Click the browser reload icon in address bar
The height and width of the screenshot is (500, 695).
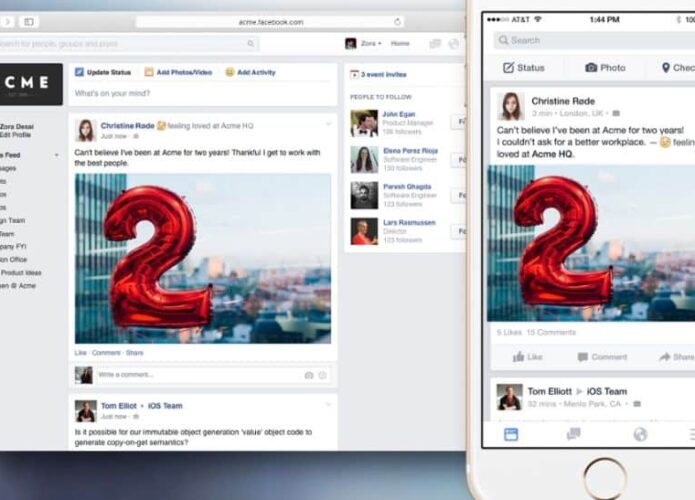pyautogui.click(x=397, y=21)
